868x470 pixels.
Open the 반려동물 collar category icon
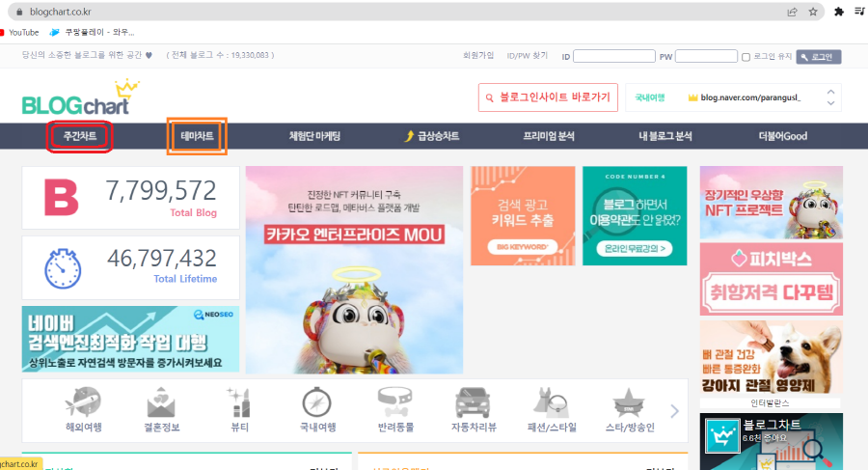[x=395, y=402]
